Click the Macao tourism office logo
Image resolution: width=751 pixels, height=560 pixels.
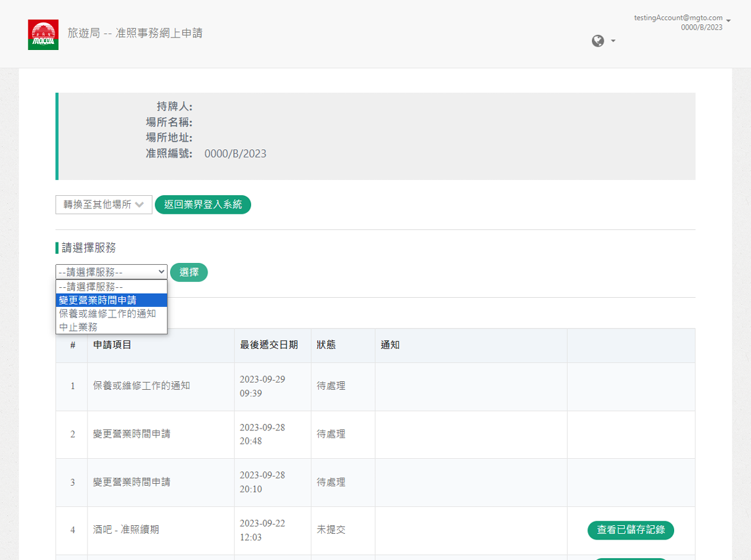tap(43, 35)
